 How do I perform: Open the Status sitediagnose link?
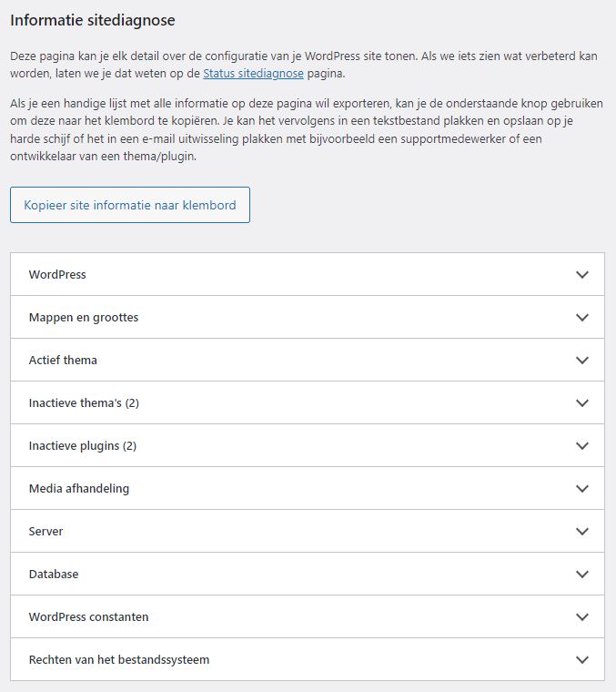[x=254, y=73]
